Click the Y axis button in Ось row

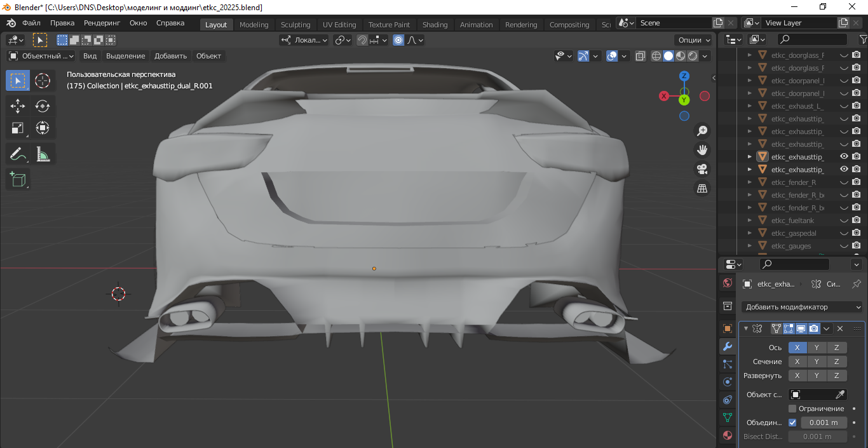(x=817, y=348)
